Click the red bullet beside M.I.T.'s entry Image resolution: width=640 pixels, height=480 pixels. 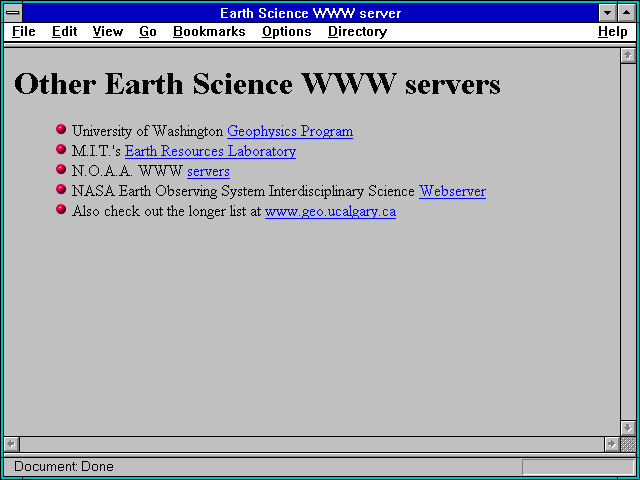[x=61, y=149]
